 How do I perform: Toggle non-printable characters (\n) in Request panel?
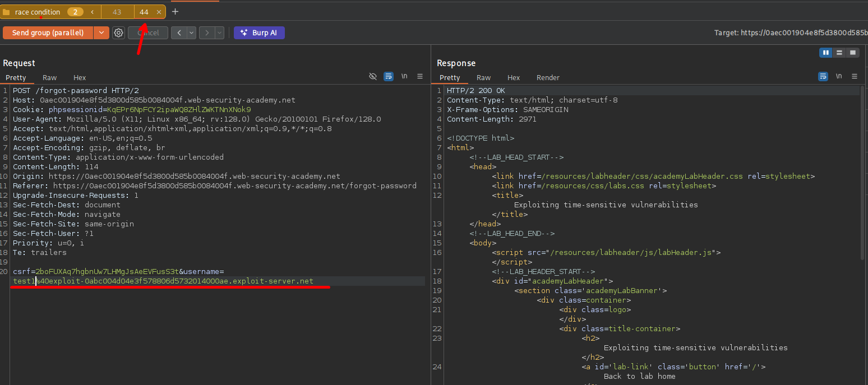(x=404, y=77)
